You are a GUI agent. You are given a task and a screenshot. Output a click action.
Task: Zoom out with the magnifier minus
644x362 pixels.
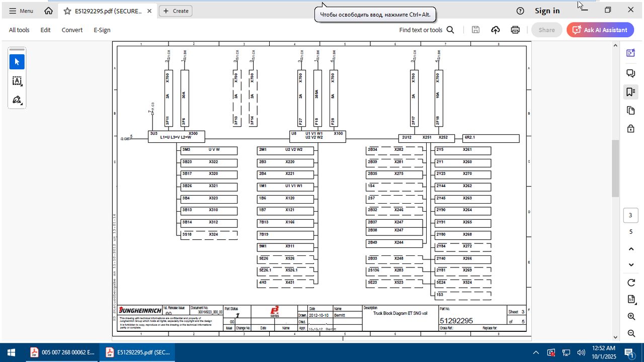[631, 333]
